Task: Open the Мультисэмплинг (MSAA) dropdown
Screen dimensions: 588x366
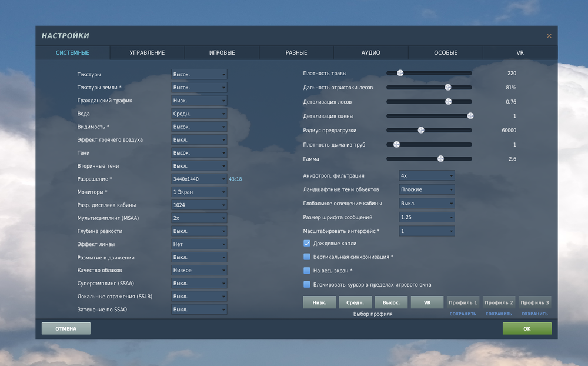Action: click(199, 218)
